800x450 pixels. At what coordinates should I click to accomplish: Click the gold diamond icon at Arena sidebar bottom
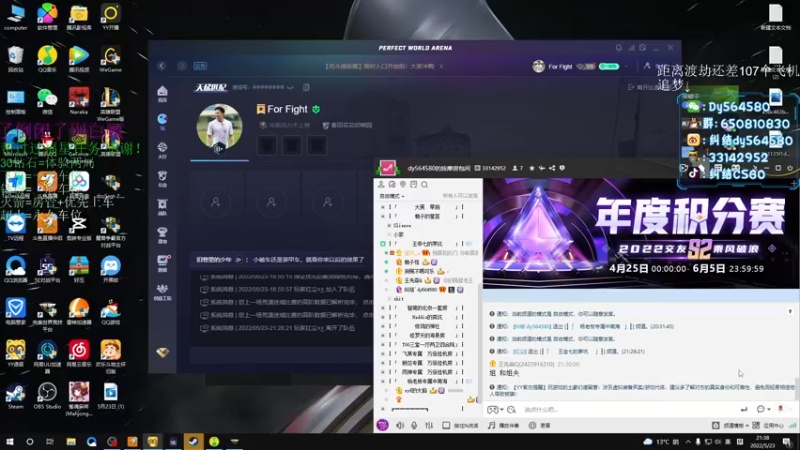162,352
